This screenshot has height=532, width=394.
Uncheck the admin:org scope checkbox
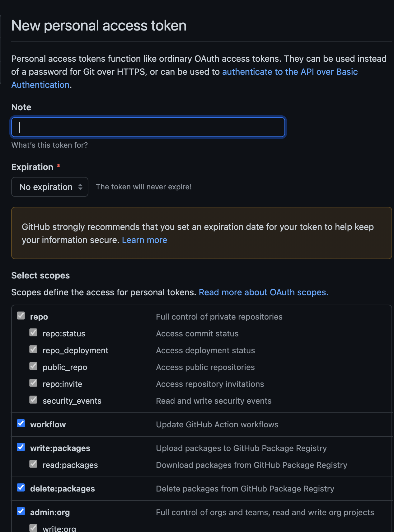click(x=21, y=511)
